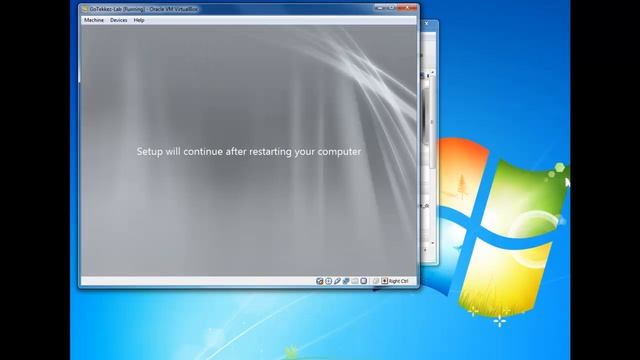This screenshot has width=640, height=360.
Task: Close the VirtualBox VM window
Action: click(x=407, y=8)
